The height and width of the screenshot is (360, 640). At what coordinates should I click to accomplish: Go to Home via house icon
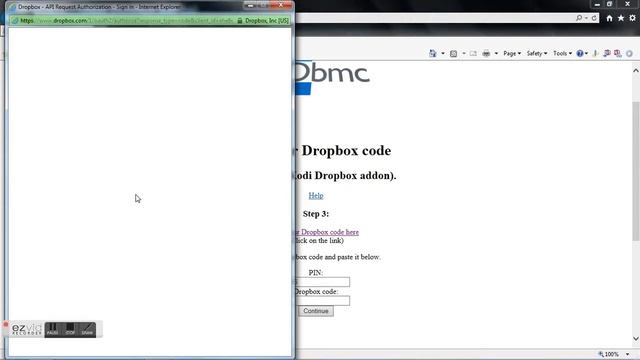(x=609, y=18)
